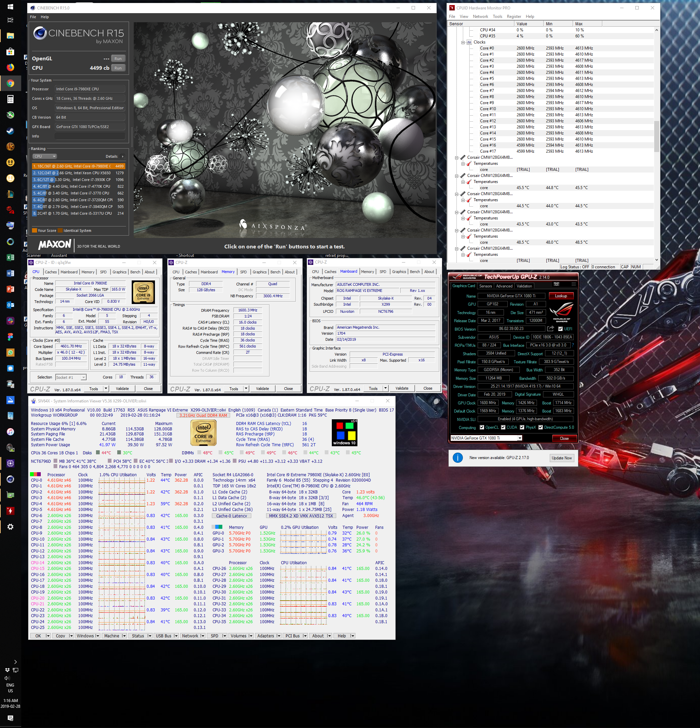The height and width of the screenshot is (728, 700).
Task: Open Slack from the taskbar
Action: point(10,321)
